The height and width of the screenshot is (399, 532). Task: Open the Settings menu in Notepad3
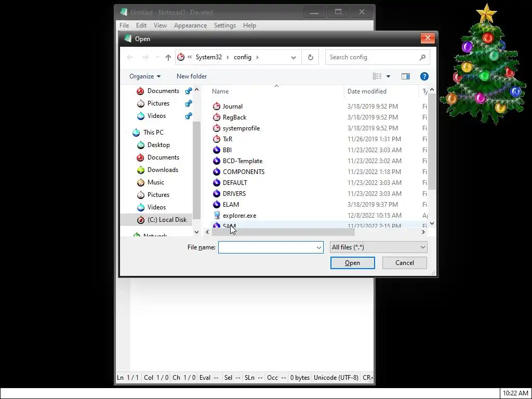pos(224,25)
